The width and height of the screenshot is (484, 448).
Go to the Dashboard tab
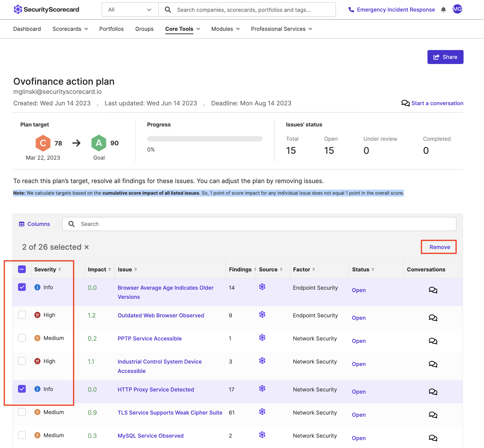coord(27,29)
